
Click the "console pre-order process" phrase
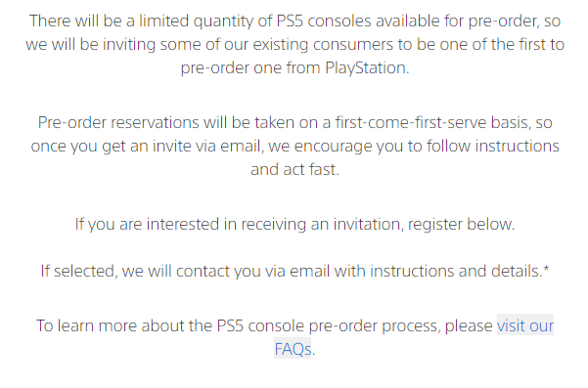tap(342, 325)
